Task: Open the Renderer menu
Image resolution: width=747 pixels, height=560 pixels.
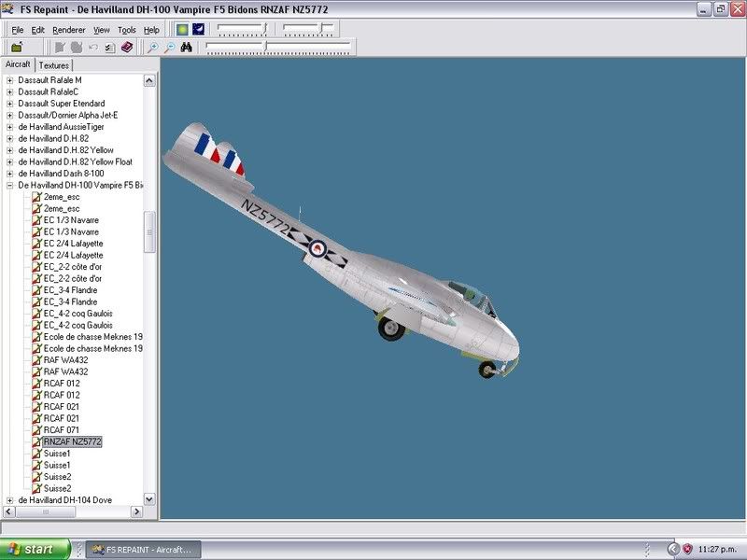Action: pyautogui.click(x=69, y=30)
